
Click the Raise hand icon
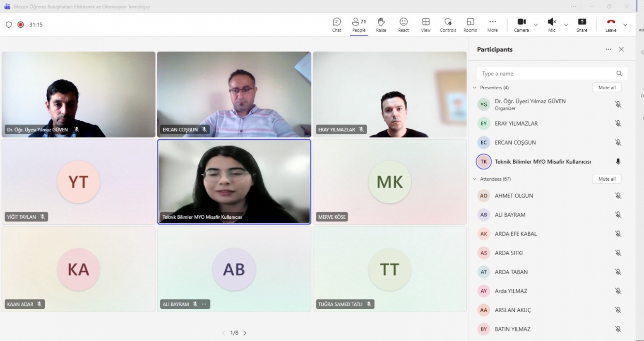click(x=381, y=24)
